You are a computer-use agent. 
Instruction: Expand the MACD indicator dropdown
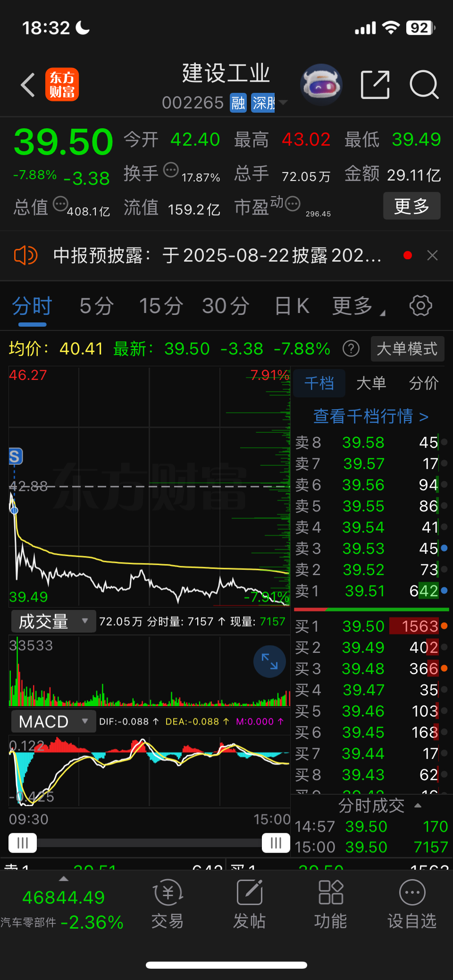(53, 721)
